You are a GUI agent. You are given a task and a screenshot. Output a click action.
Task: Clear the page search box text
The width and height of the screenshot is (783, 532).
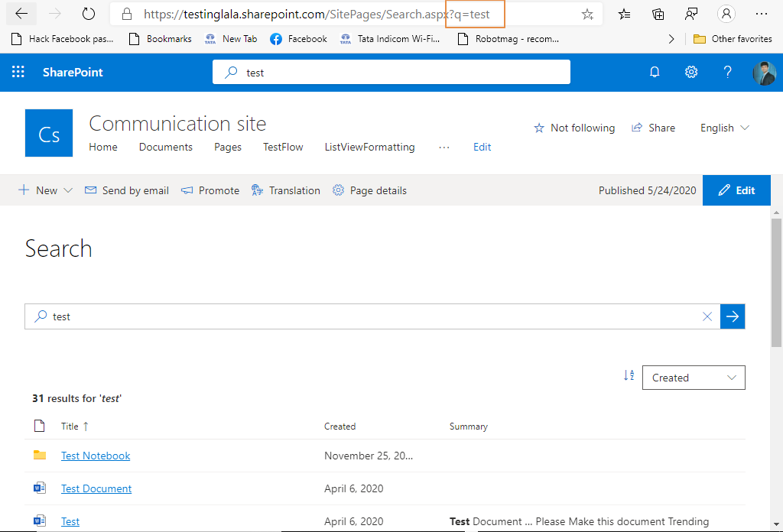tap(707, 316)
